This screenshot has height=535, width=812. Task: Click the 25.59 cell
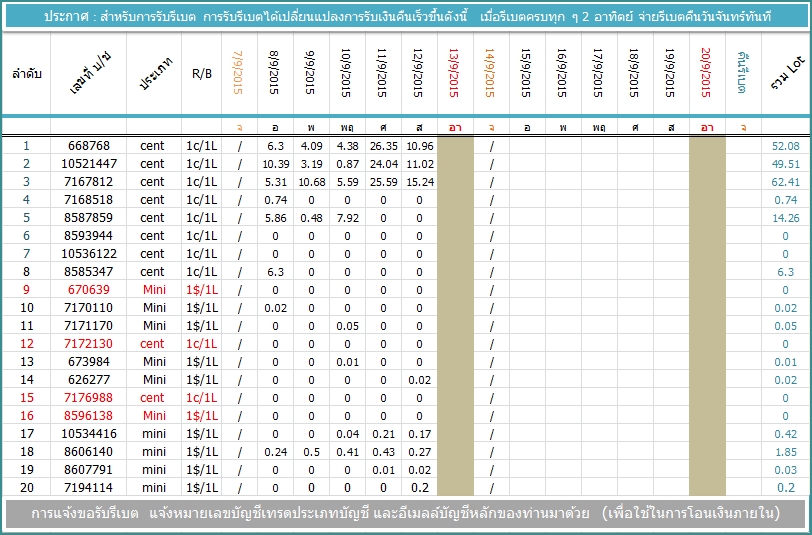383,182
